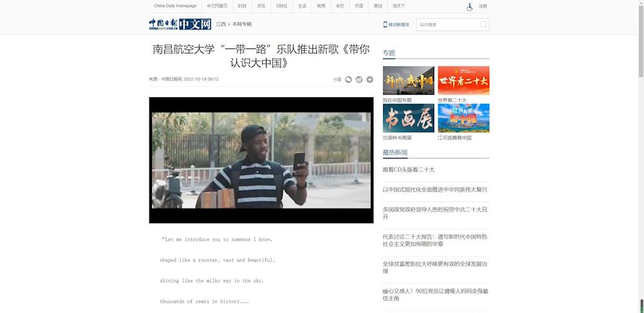The image size is (644, 313).
Task: Click the 江西 breadcrumb link
Action: tap(221, 24)
